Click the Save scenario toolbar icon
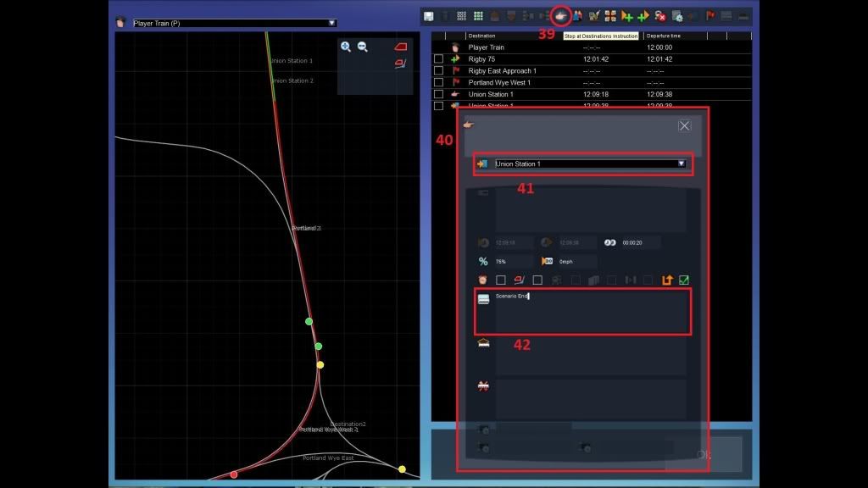The image size is (868, 488). 428,16
